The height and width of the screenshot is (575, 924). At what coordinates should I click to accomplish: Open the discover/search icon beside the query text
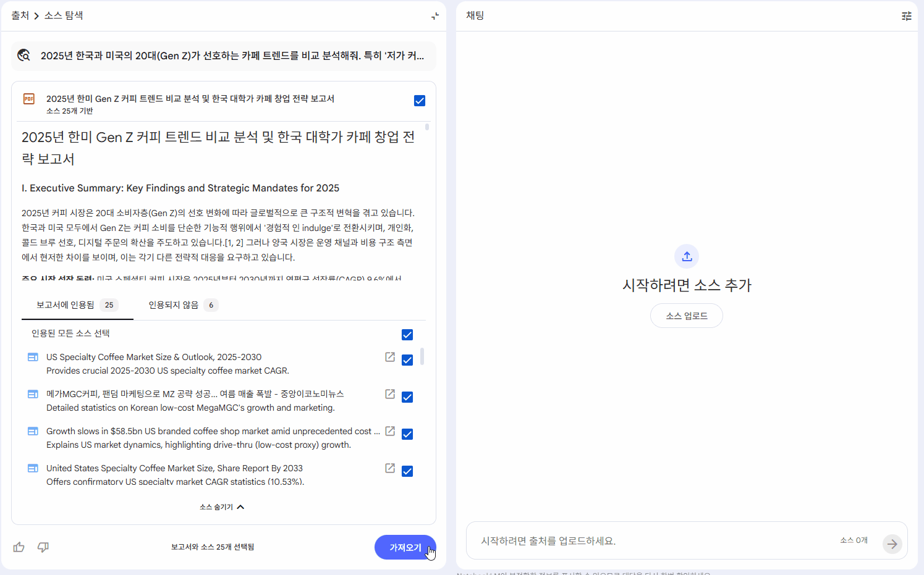click(23, 55)
